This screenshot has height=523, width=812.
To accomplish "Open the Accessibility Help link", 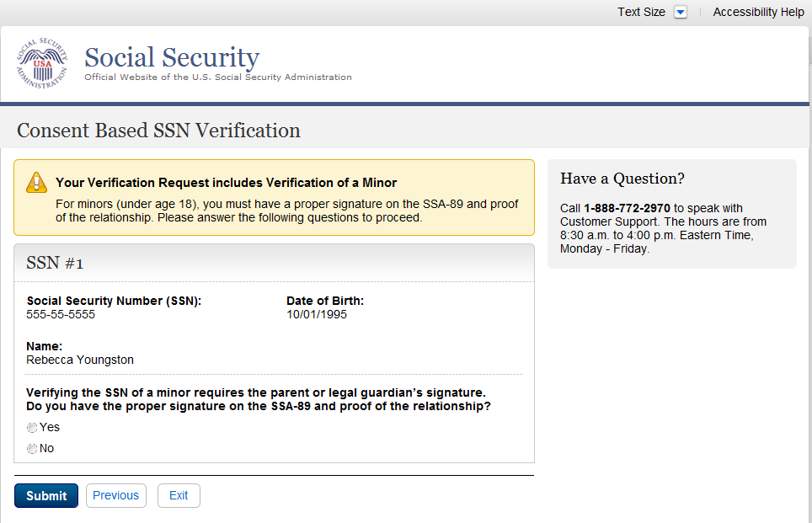I will tap(758, 12).
